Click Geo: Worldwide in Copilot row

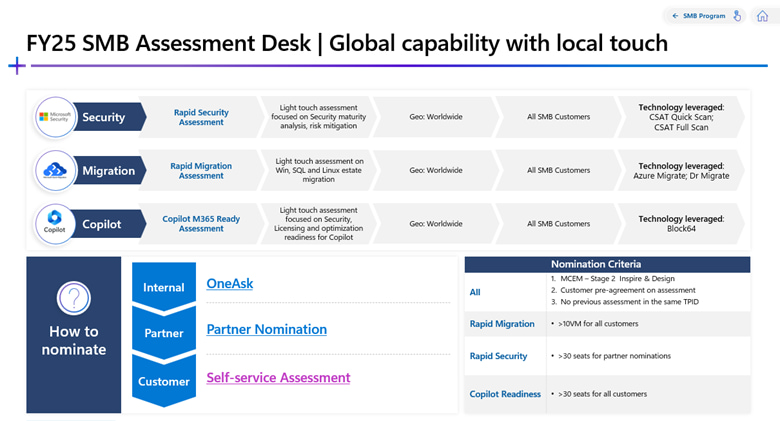tap(436, 224)
